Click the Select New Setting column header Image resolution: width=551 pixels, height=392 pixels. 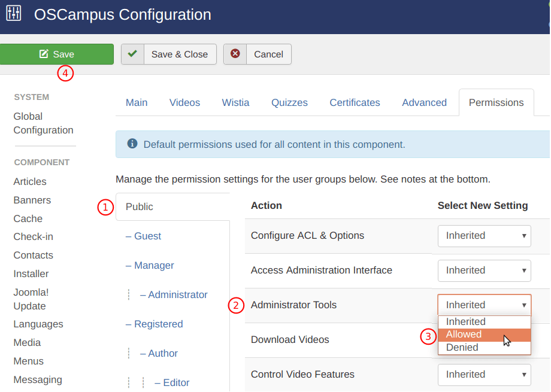[483, 205]
